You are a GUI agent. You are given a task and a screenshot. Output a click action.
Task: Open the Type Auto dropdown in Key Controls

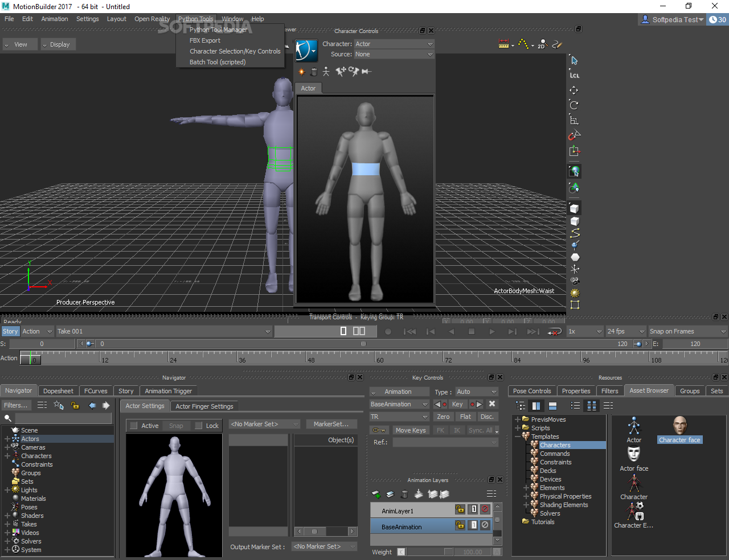click(477, 392)
